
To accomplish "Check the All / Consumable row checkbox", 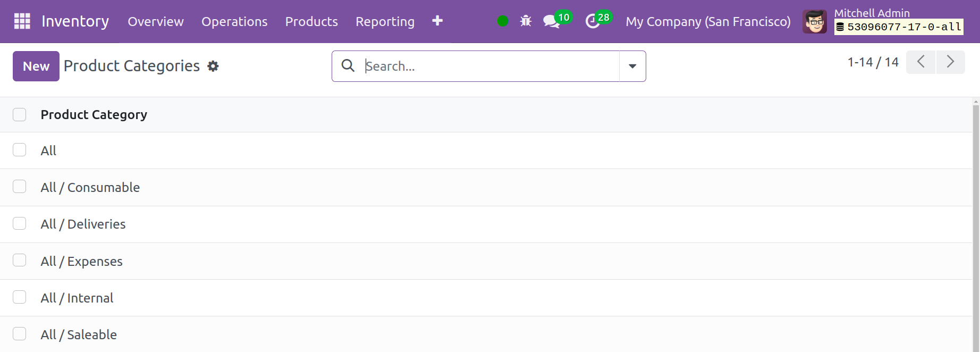I will [x=20, y=187].
